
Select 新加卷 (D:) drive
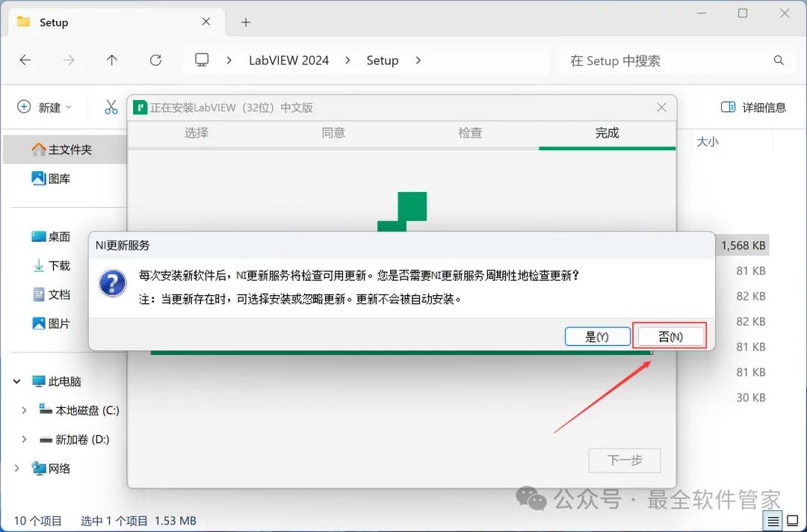coord(75,439)
